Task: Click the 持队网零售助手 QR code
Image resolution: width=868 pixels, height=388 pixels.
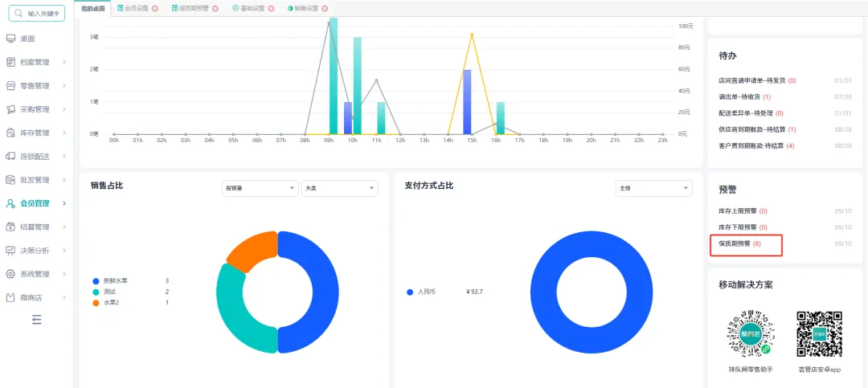Action: coord(750,333)
